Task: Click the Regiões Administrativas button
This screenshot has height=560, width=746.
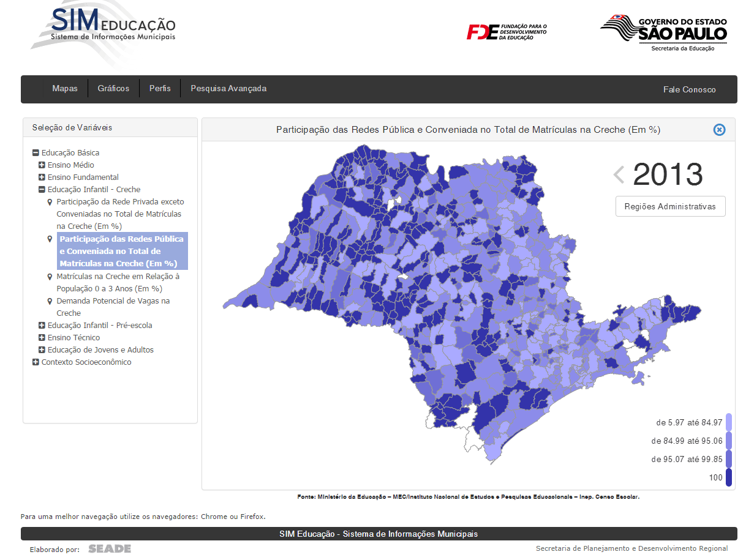Action: pos(670,207)
